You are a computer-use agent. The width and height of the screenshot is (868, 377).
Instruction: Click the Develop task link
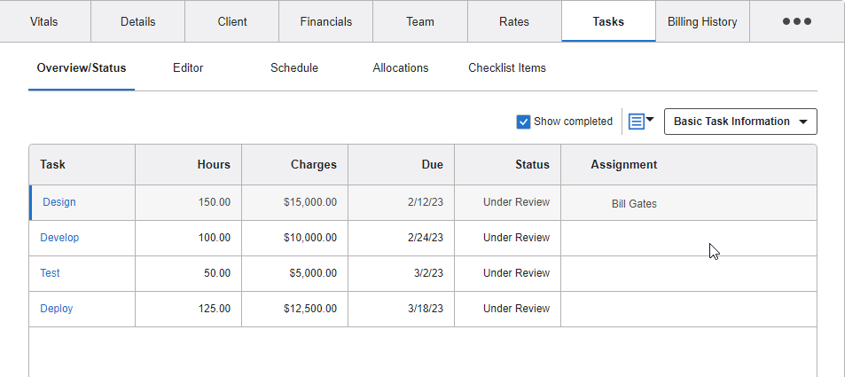tap(59, 238)
